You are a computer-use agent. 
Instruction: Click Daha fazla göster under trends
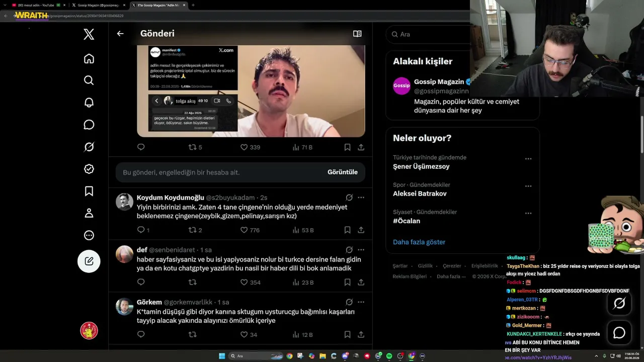click(419, 242)
